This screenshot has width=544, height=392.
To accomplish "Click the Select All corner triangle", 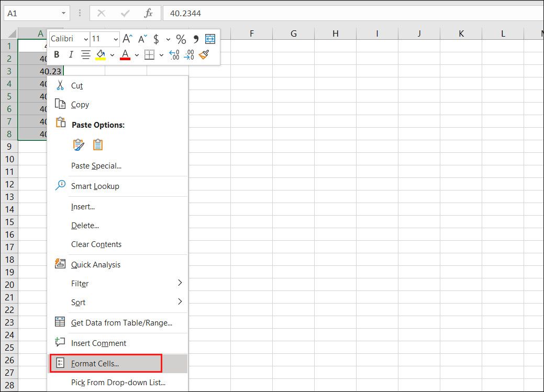I will (x=12, y=33).
